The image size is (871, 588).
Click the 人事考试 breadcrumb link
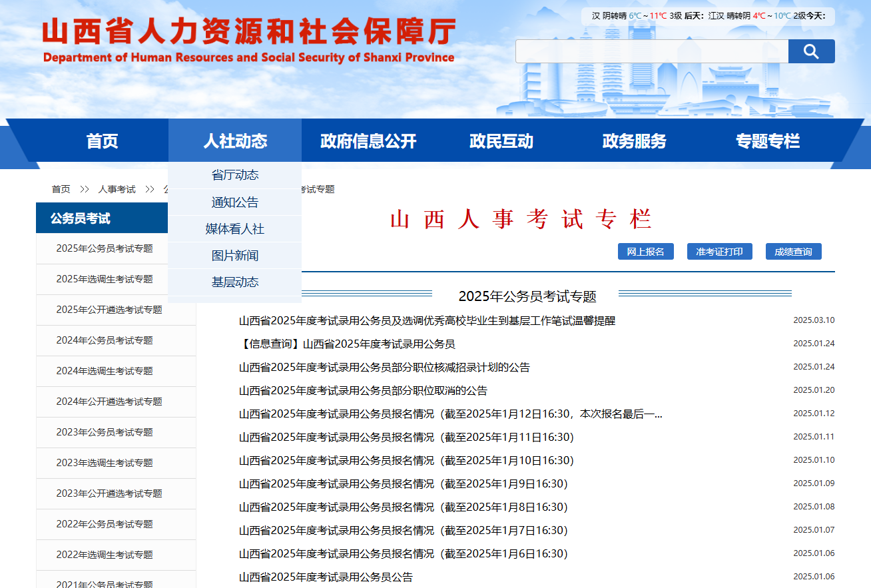point(117,189)
